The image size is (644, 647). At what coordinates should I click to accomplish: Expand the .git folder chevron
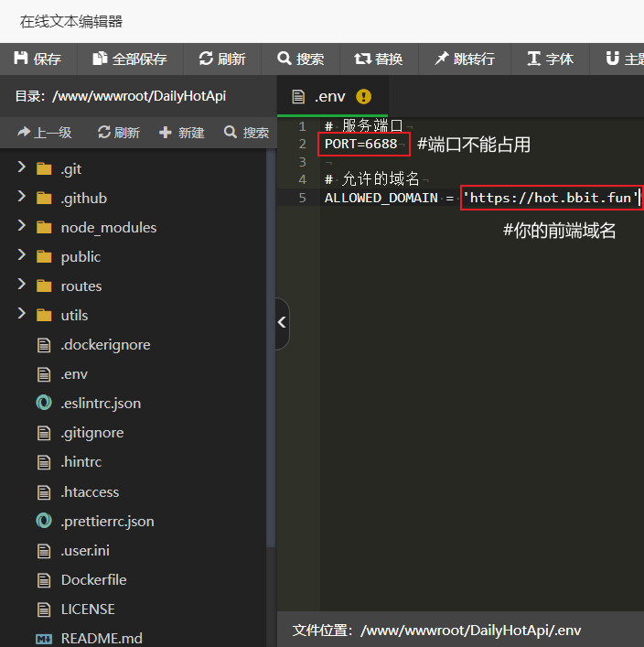(21, 167)
